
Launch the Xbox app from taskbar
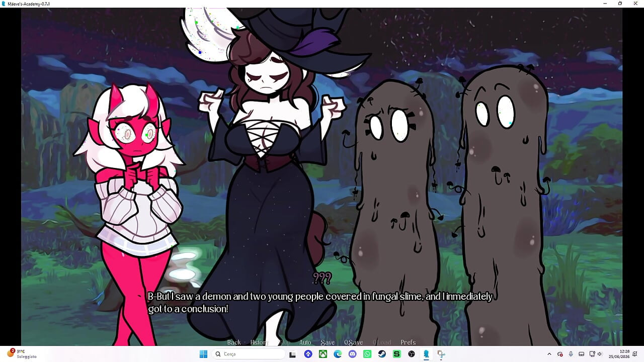323,354
